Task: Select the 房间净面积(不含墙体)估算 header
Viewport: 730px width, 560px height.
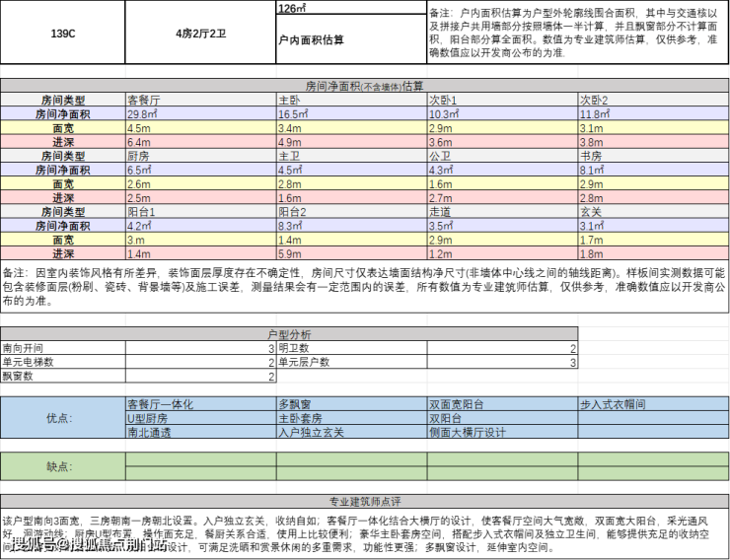Action: click(365, 86)
